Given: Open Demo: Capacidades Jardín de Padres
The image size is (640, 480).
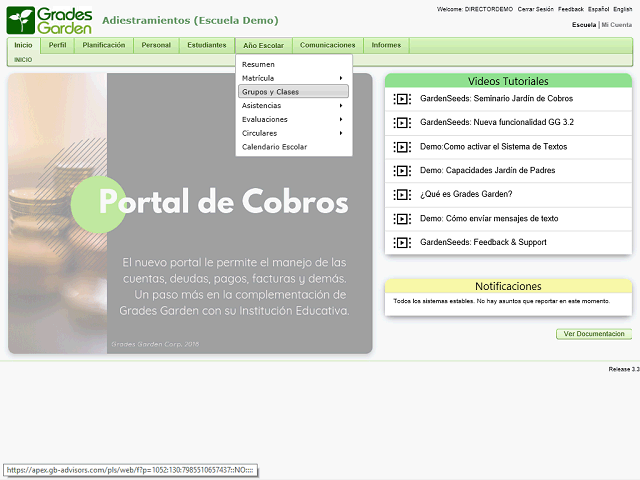Looking at the screenshot, I should [487, 170].
